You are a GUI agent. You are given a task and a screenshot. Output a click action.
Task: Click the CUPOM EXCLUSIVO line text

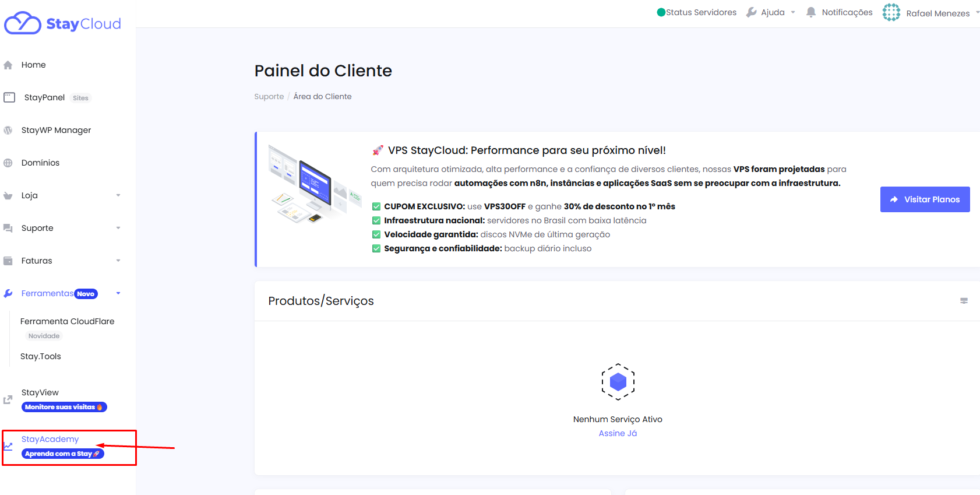(x=530, y=206)
